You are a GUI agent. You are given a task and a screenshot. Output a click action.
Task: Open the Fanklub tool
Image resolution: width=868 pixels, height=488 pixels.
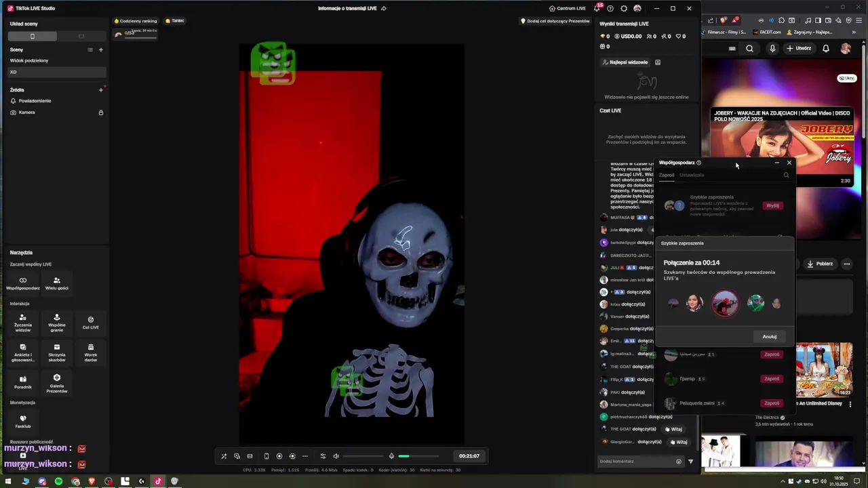[23, 422]
